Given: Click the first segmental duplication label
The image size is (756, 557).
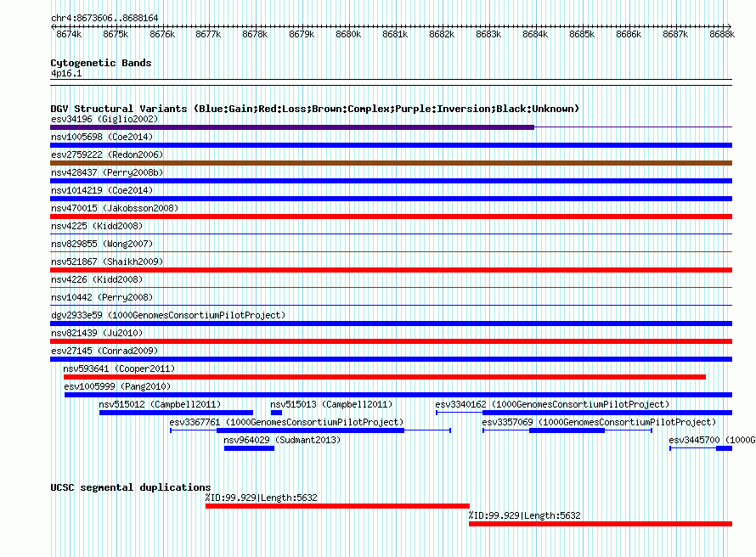Looking at the screenshot, I should click(262, 498).
